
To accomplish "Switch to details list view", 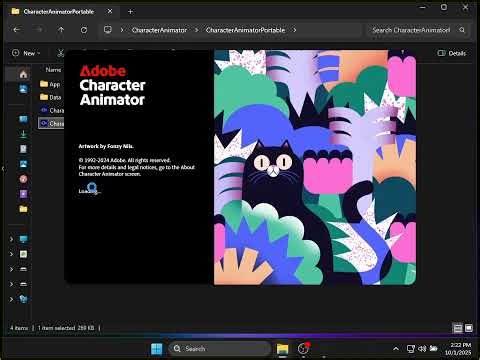I will click(458, 328).
